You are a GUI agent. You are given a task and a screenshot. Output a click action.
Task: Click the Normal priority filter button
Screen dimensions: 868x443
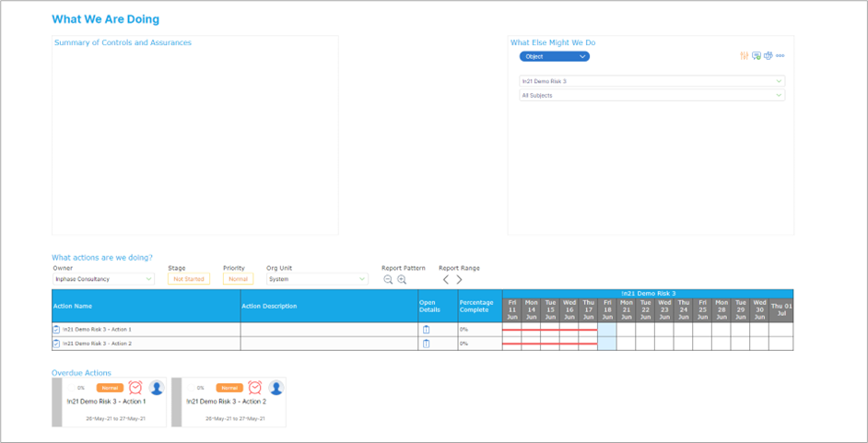(x=238, y=279)
